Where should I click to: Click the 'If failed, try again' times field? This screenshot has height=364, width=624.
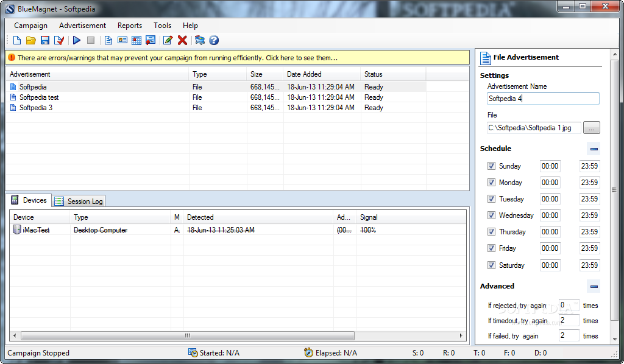569,335
